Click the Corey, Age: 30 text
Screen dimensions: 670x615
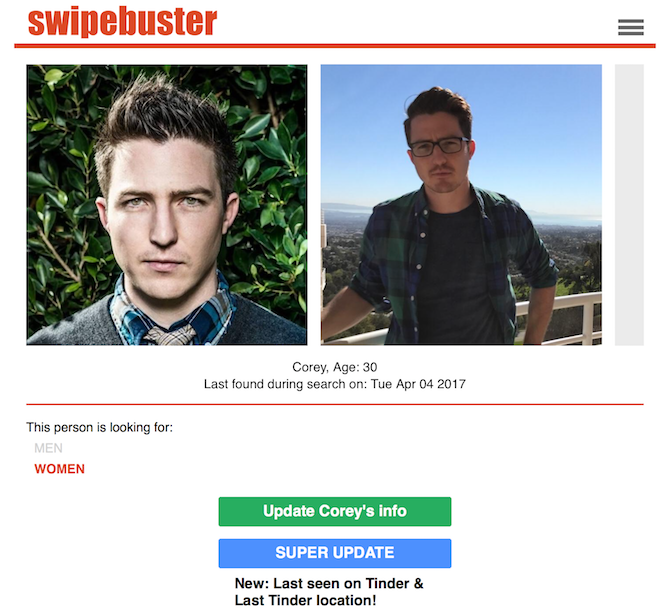(335, 367)
